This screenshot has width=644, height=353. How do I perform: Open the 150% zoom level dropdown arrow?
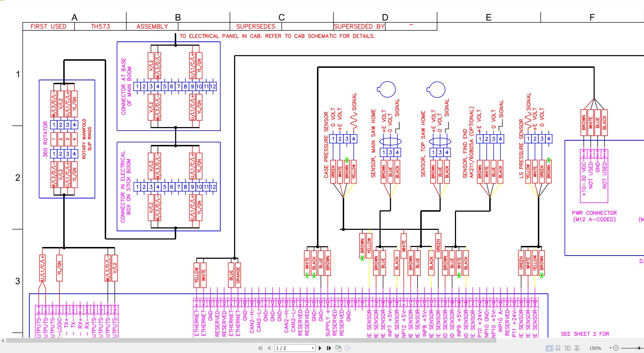[x=610, y=348]
